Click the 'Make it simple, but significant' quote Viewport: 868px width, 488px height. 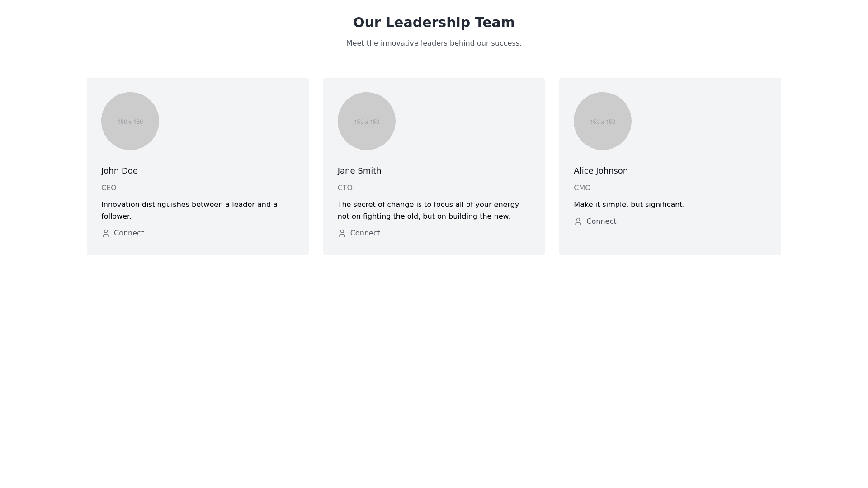(629, 205)
